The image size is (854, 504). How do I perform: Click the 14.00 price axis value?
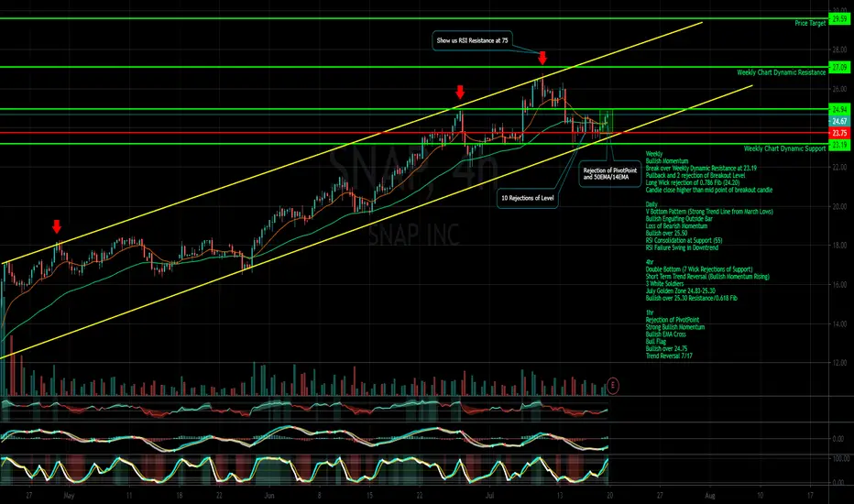point(838,323)
